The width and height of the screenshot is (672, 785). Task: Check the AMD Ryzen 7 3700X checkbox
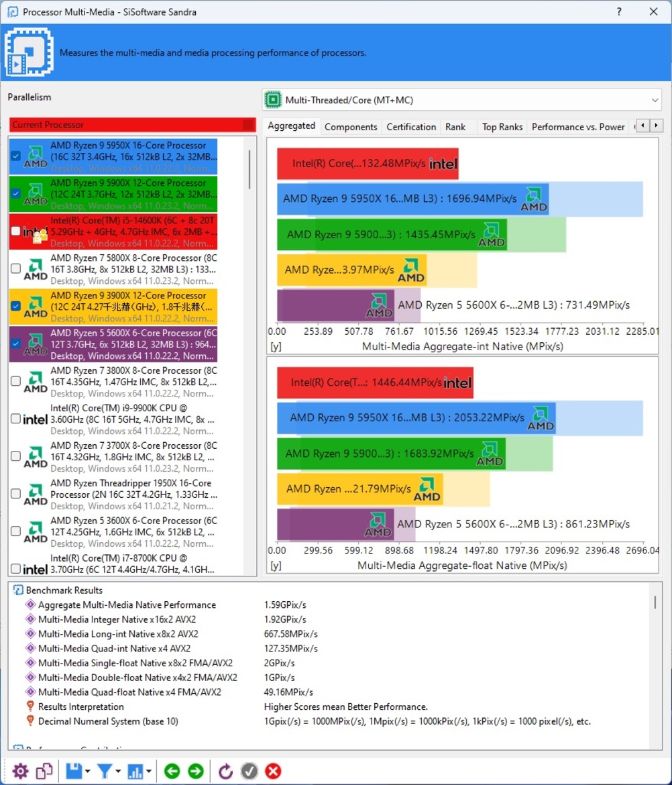click(x=16, y=456)
